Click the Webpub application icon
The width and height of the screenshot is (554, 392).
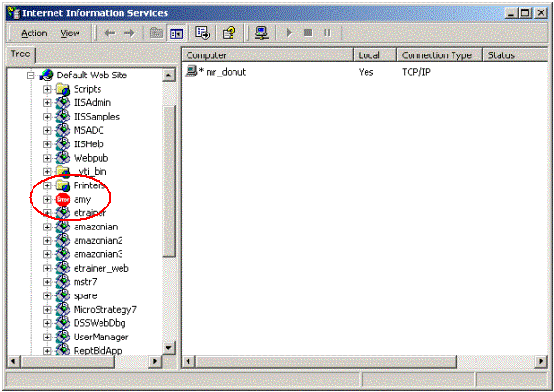(63, 158)
